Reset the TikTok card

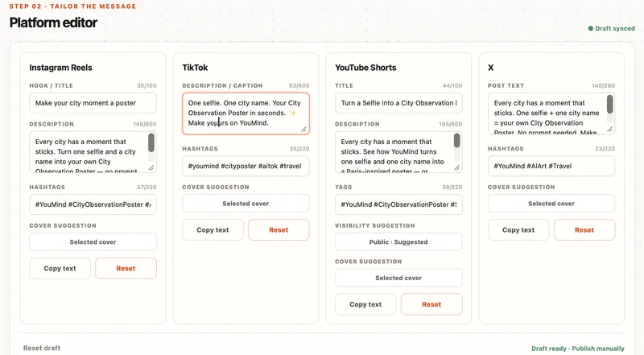click(x=279, y=230)
